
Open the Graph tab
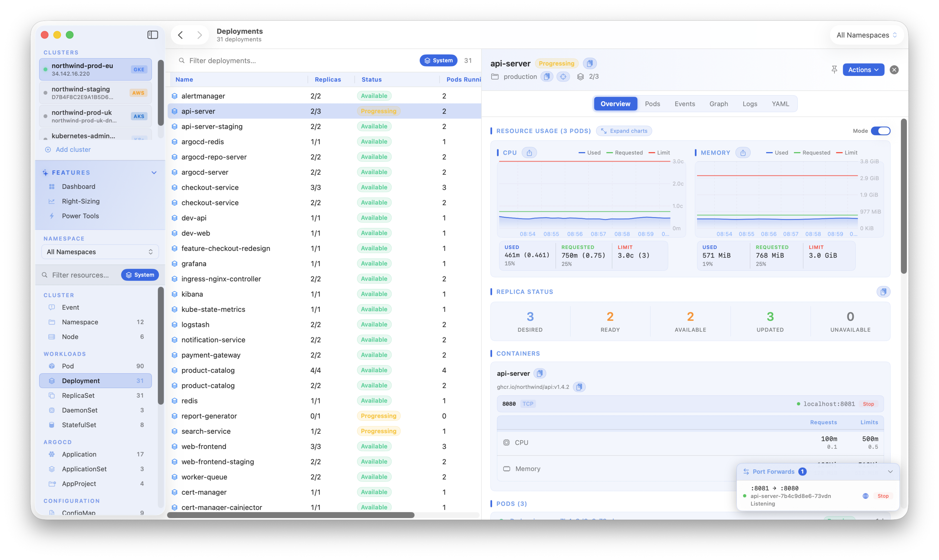click(x=718, y=104)
